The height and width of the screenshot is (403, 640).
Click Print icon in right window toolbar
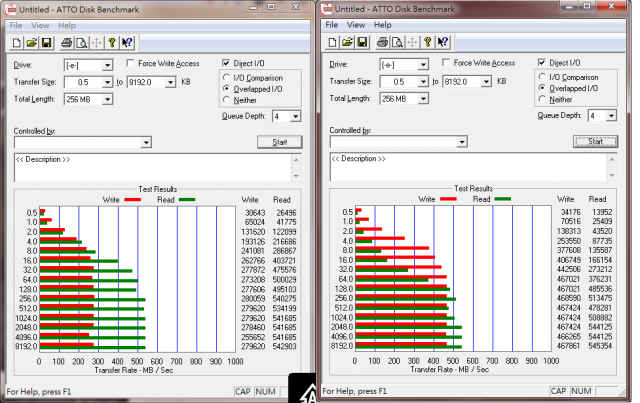382,42
